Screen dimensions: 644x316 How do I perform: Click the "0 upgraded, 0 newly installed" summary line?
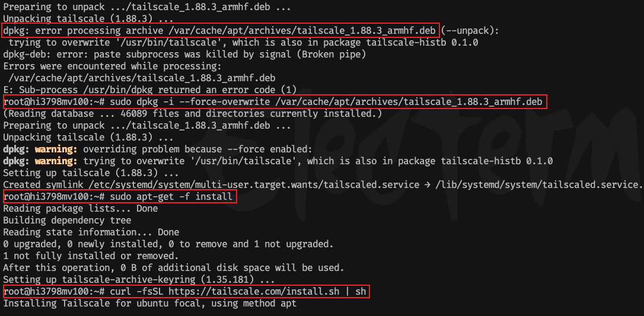(168, 244)
